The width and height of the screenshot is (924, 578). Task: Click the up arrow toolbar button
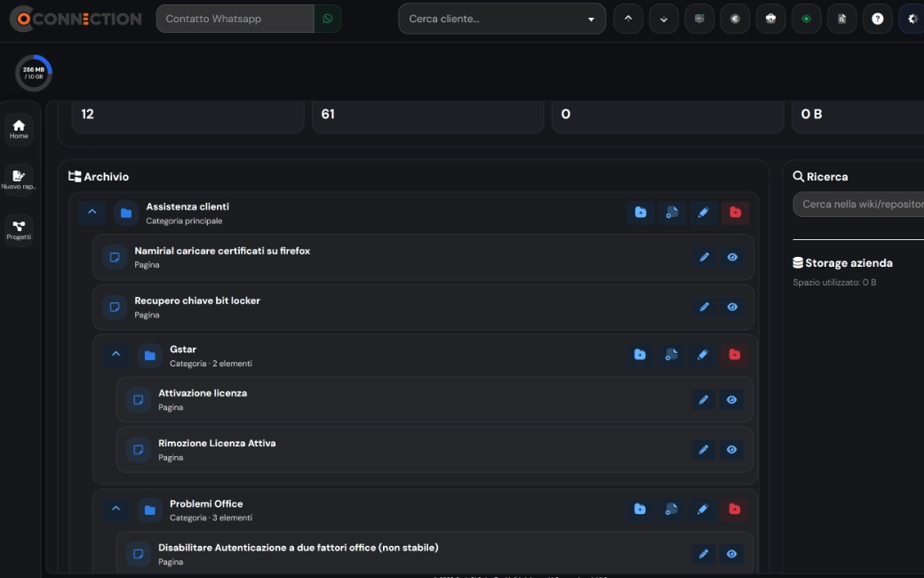[x=628, y=19]
